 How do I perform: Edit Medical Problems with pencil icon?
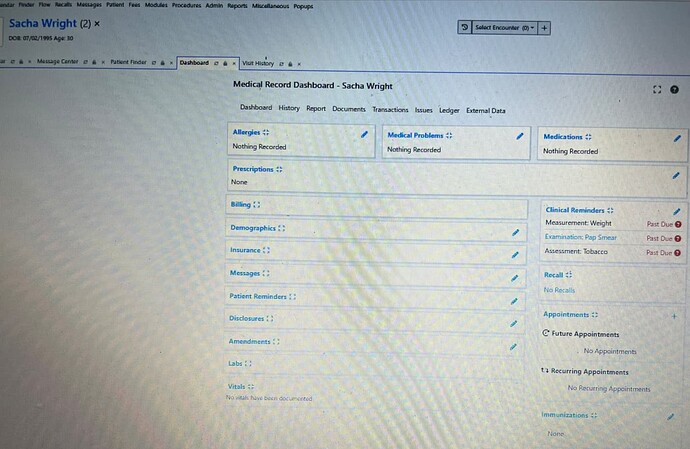520,136
